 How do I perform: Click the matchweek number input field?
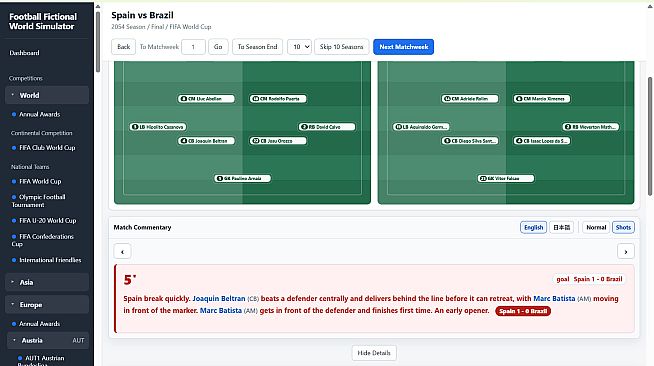click(x=193, y=47)
